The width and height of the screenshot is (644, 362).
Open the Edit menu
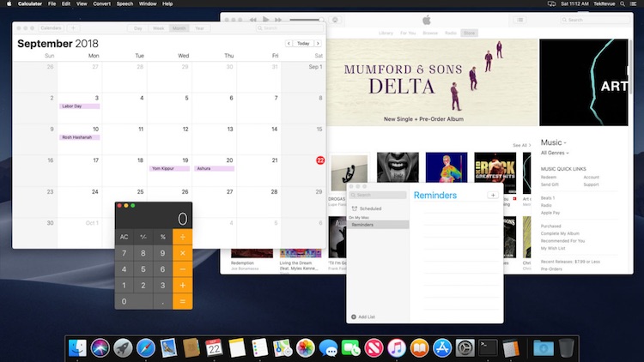tap(66, 3)
